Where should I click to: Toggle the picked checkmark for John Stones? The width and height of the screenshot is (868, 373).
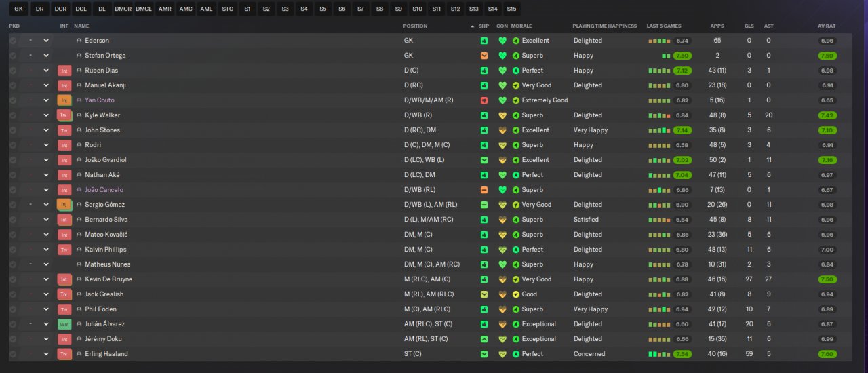[13, 130]
